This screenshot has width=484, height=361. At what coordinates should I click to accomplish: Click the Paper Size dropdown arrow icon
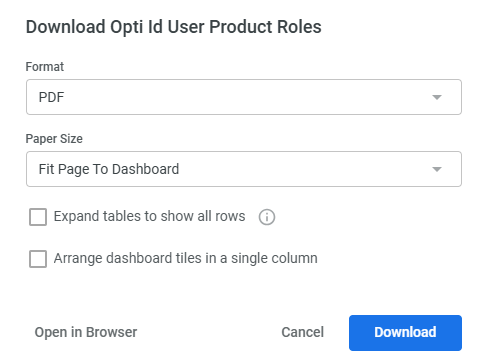[x=437, y=169]
